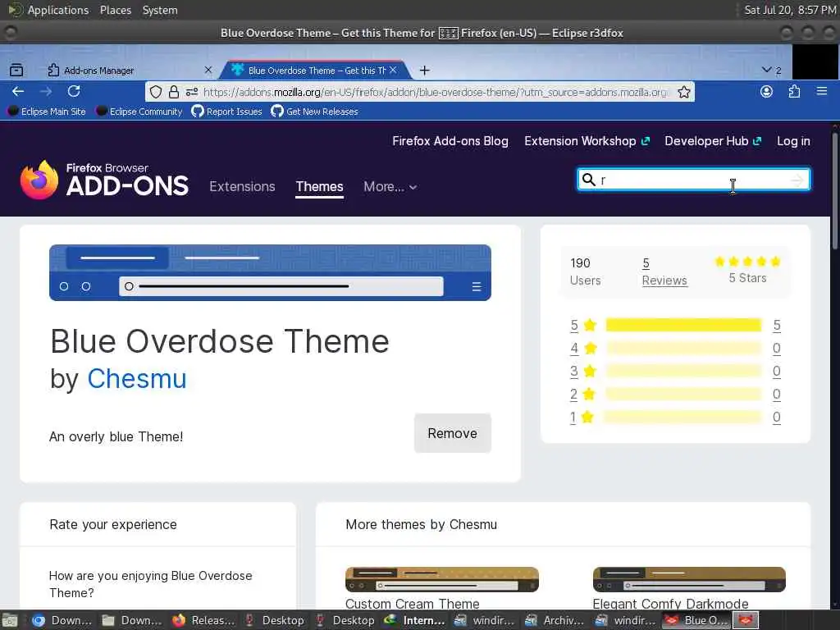
Task: Click the 5-star review count link
Action: [776, 325]
